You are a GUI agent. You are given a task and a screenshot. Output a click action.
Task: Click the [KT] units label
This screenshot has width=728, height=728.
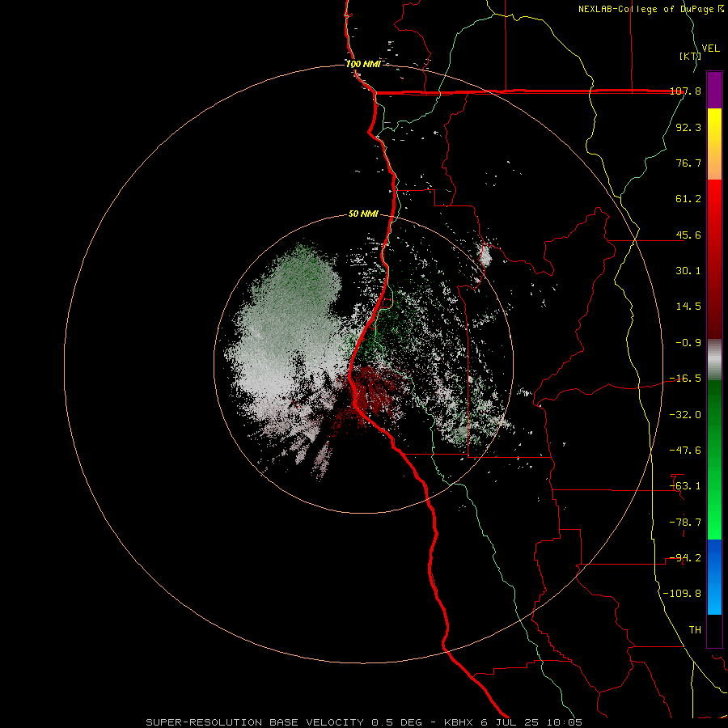[x=690, y=56]
